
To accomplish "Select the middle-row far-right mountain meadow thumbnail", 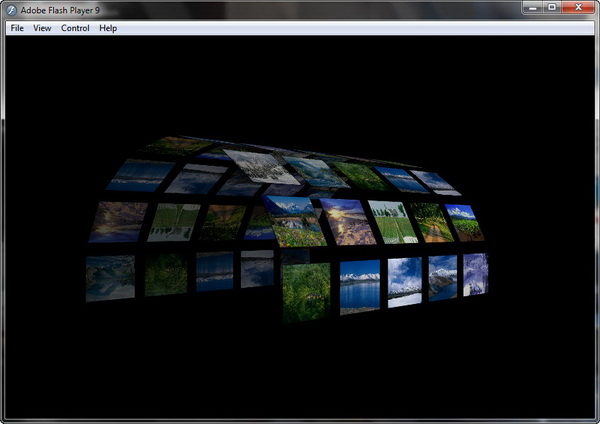I will click(463, 223).
